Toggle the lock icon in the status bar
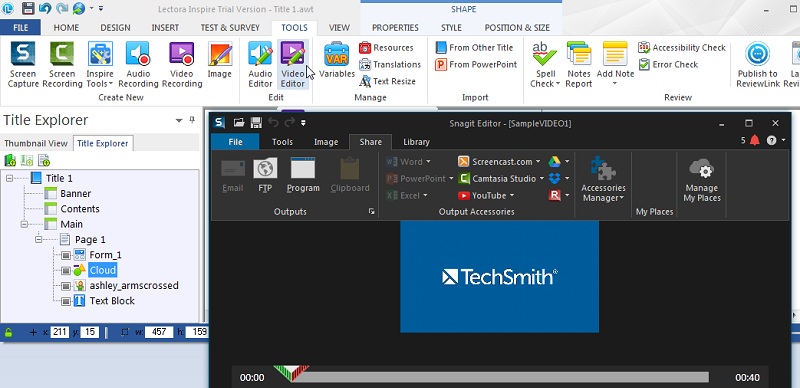 point(9,332)
